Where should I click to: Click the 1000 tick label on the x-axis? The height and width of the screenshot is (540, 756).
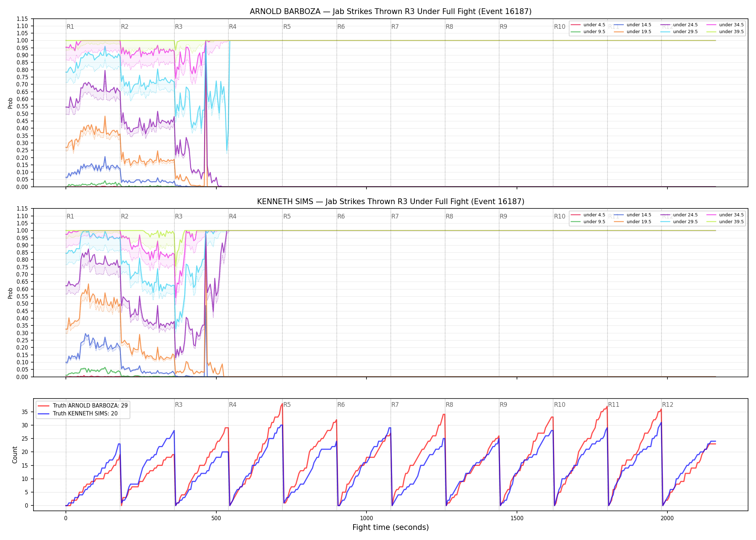point(366,518)
